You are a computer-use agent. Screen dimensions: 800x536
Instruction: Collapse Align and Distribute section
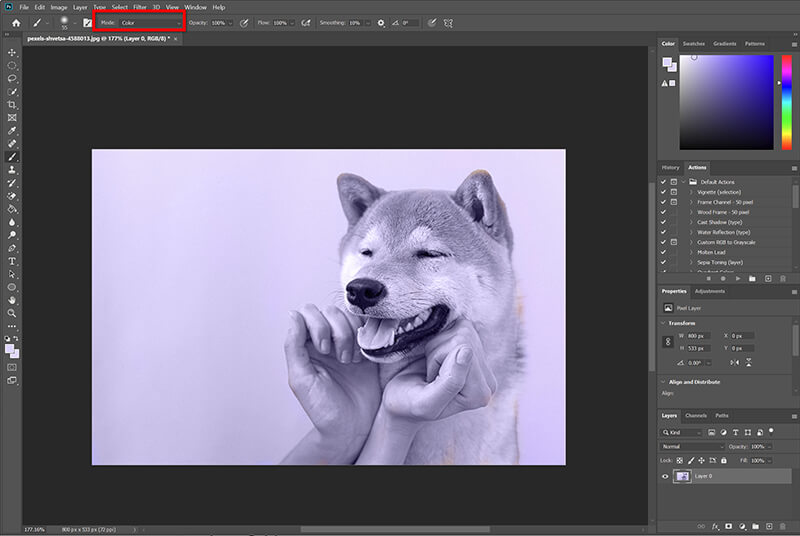coord(663,382)
